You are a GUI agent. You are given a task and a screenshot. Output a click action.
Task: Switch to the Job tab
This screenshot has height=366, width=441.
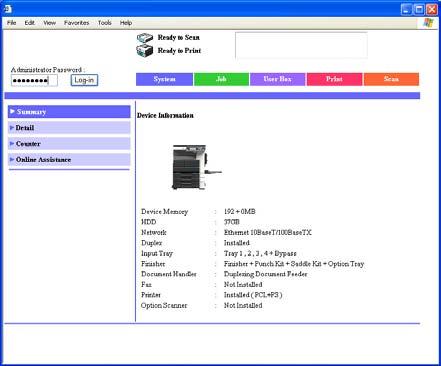pos(221,79)
